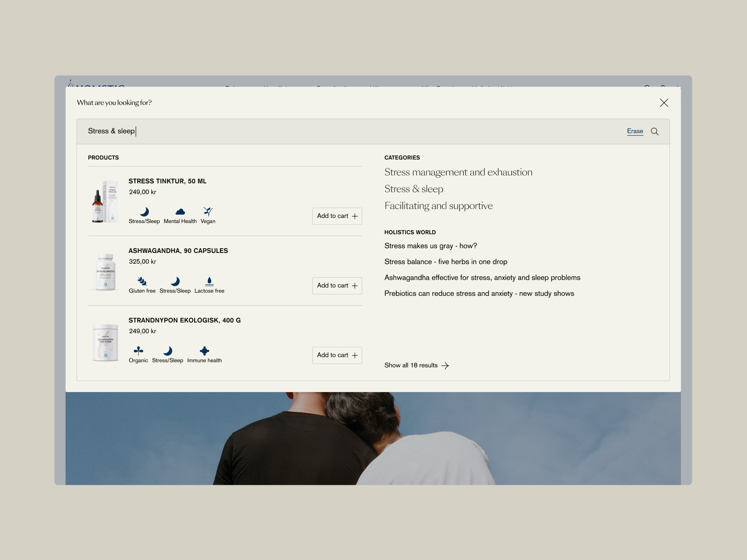Show all 18 results
Viewport: 747px width, 560px height.
[416, 365]
